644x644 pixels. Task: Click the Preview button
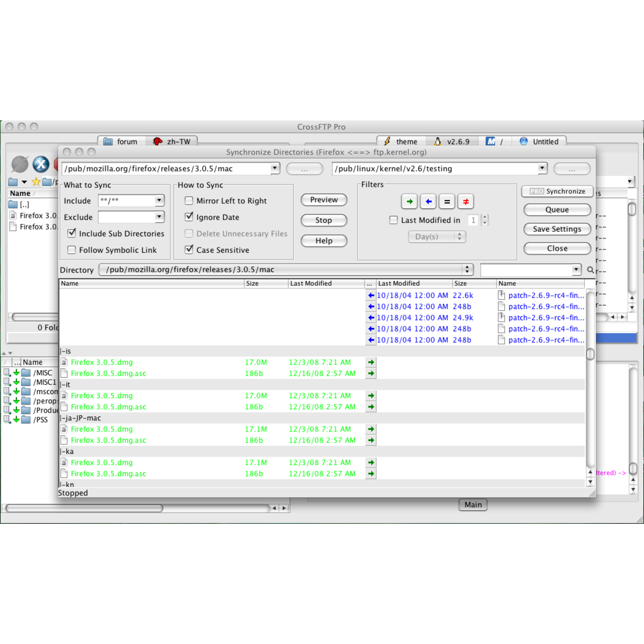click(x=324, y=200)
